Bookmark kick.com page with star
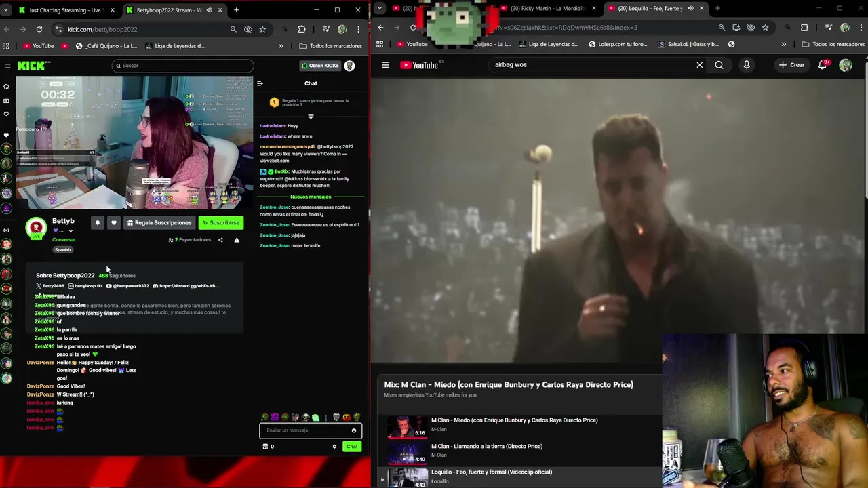Image resolution: width=868 pixels, height=488 pixels. pyautogui.click(x=262, y=29)
